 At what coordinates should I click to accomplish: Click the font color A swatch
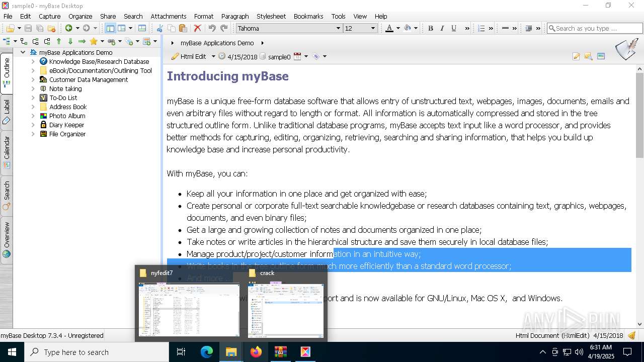(x=389, y=28)
